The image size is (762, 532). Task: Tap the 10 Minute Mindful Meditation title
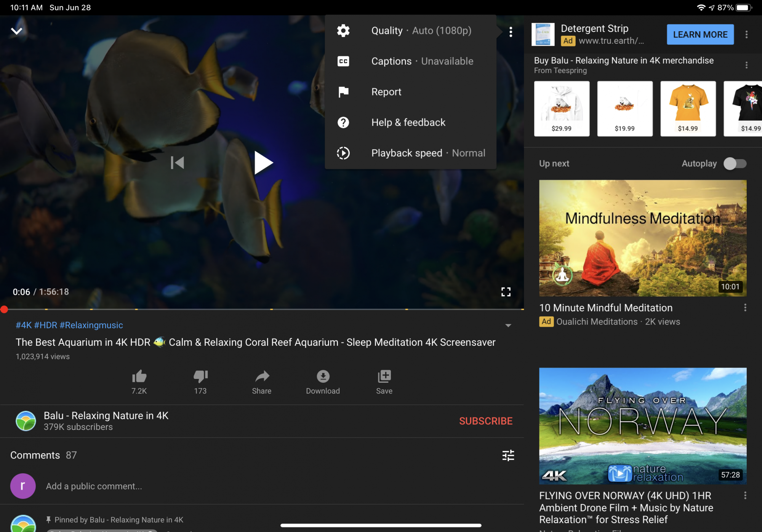click(x=605, y=308)
